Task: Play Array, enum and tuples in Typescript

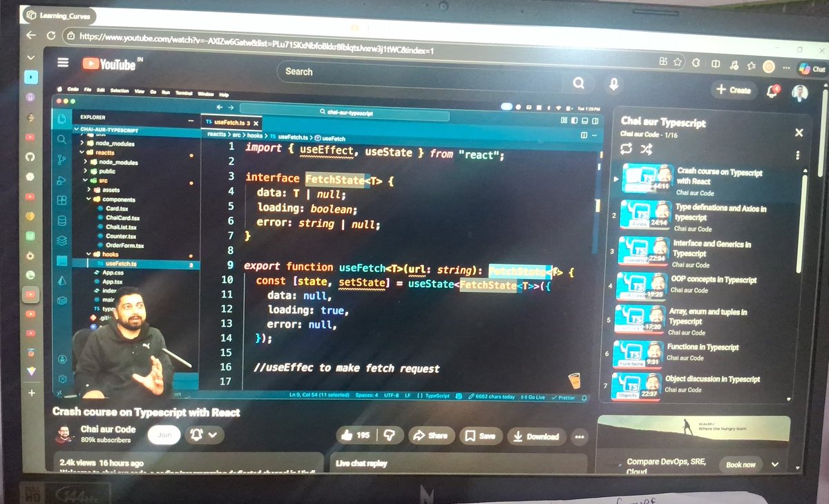Action: coord(701,321)
